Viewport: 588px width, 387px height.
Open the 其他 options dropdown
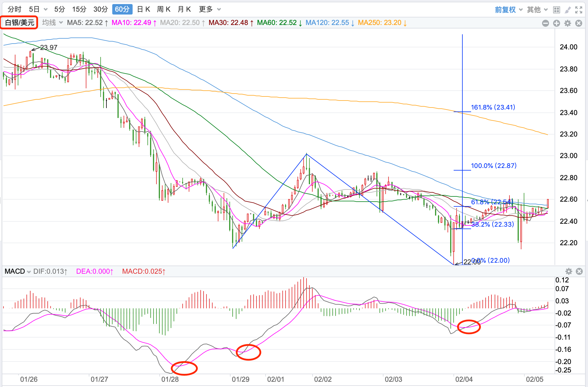point(537,10)
